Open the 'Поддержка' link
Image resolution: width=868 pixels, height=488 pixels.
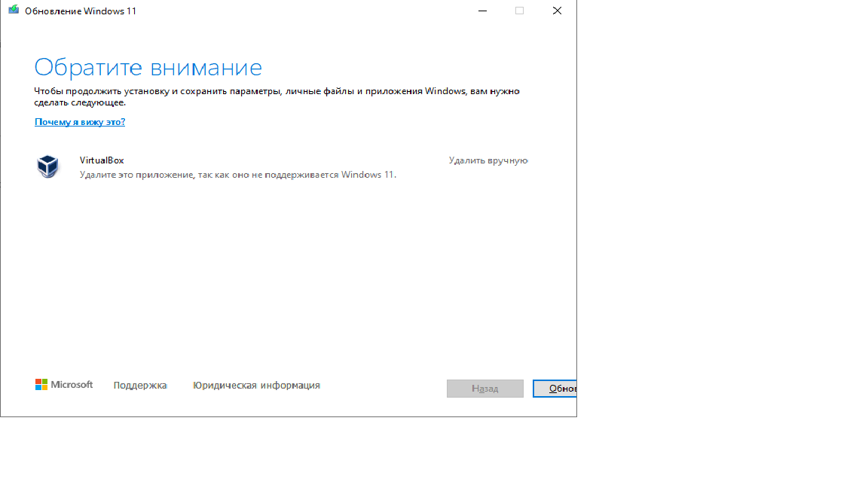pyautogui.click(x=140, y=385)
